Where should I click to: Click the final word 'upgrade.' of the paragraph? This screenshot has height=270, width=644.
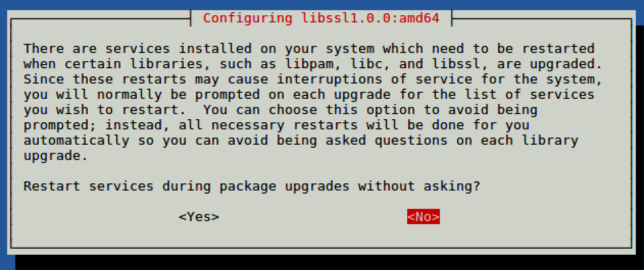(56, 156)
